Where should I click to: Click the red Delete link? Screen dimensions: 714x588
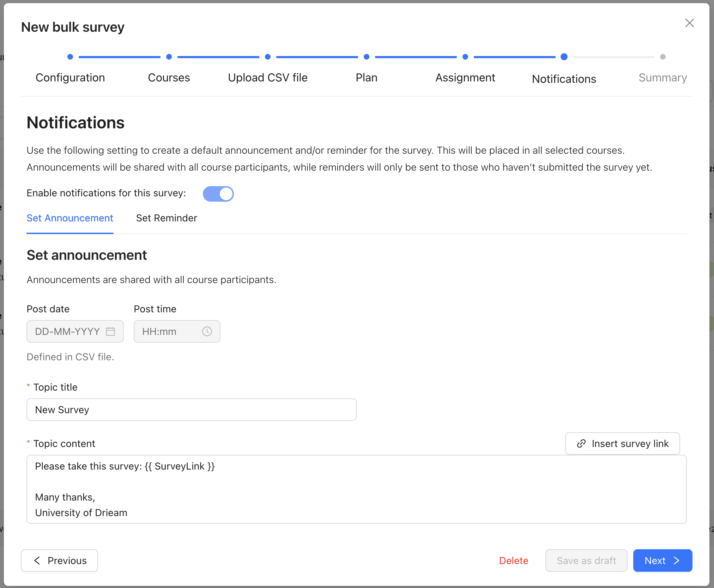click(514, 561)
